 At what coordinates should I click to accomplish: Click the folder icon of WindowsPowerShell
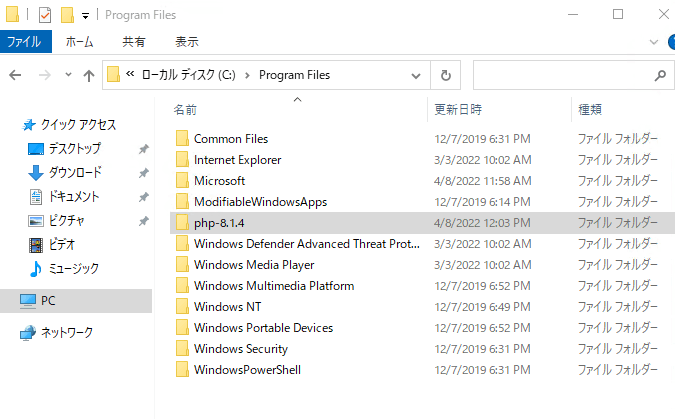(x=182, y=369)
